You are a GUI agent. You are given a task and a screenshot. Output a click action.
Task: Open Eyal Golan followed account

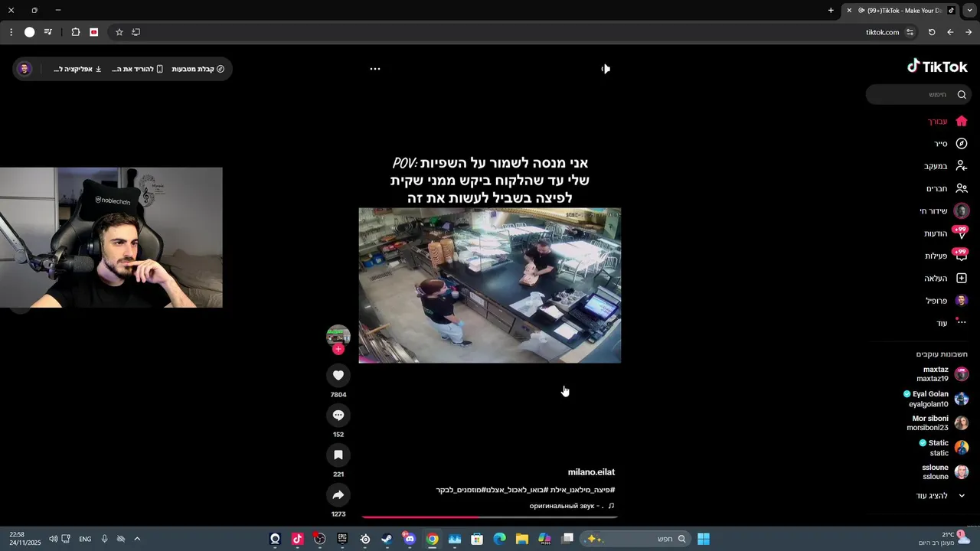coord(936,399)
